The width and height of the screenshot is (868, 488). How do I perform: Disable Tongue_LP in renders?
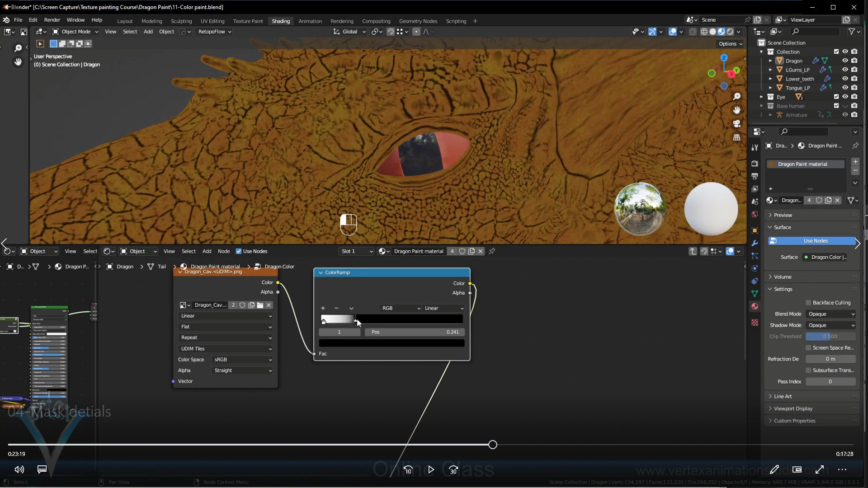pyautogui.click(x=854, y=88)
